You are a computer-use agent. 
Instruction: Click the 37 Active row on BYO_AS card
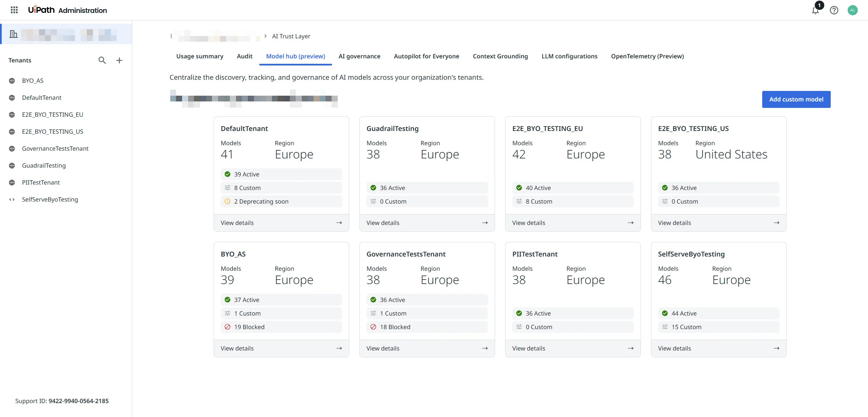(281, 300)
